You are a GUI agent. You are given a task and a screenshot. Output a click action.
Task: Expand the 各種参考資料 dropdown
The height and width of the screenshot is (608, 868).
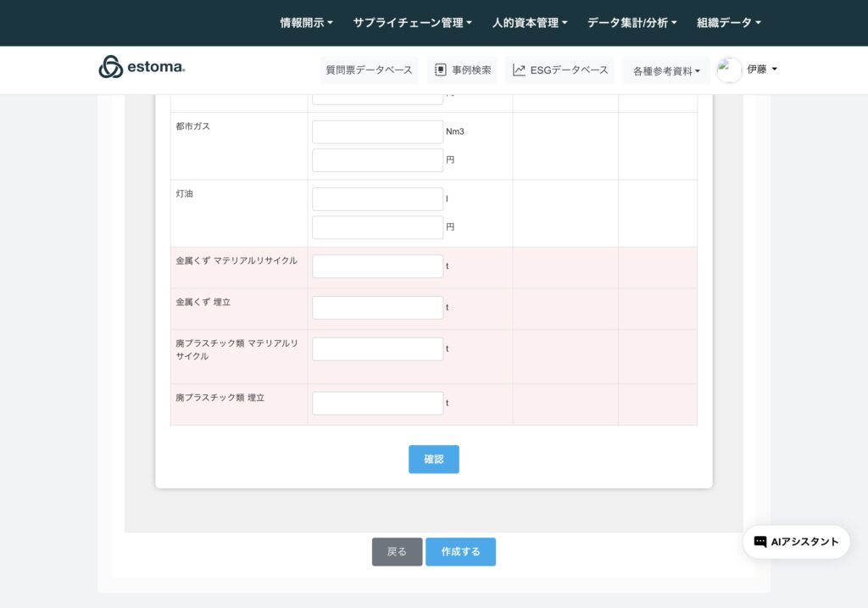pyautogui.click(x=666, y=71)
